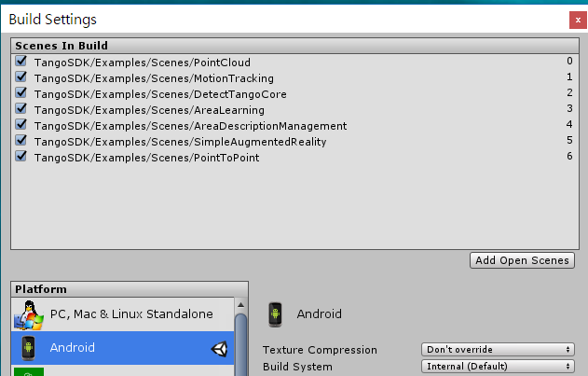This screenshot has height=376, width=588.
Task: Select PC, Mac & Linux Standalone platform
Action: tap(123, 314)
